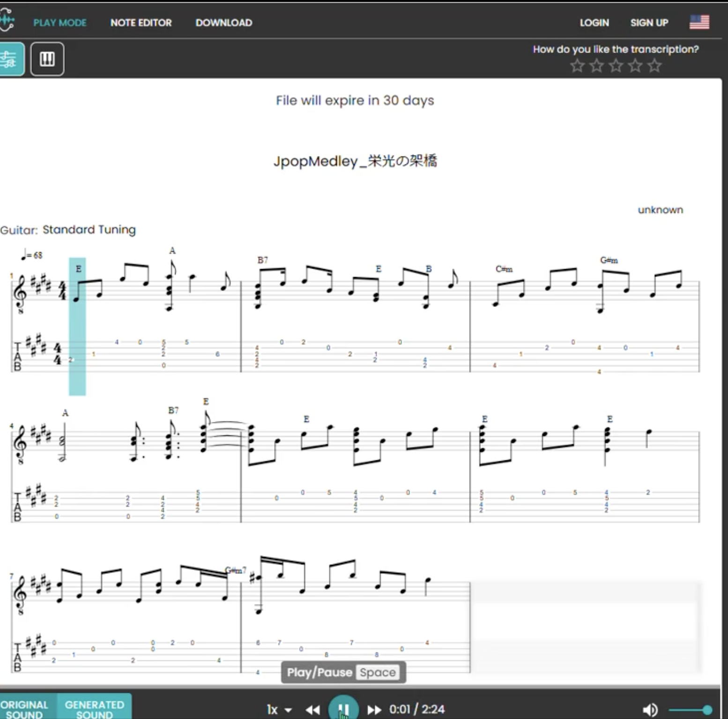The height and width of the screenshot is (719, 728).
Task: Open the Note Editor tab
Action: tap(141, 22)
